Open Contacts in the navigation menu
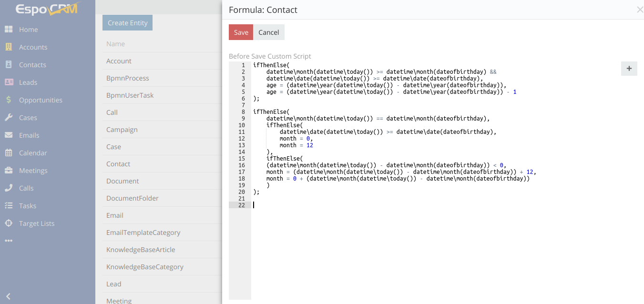The width and height of the screenshot is (644, 304). (x=32, y=65)
